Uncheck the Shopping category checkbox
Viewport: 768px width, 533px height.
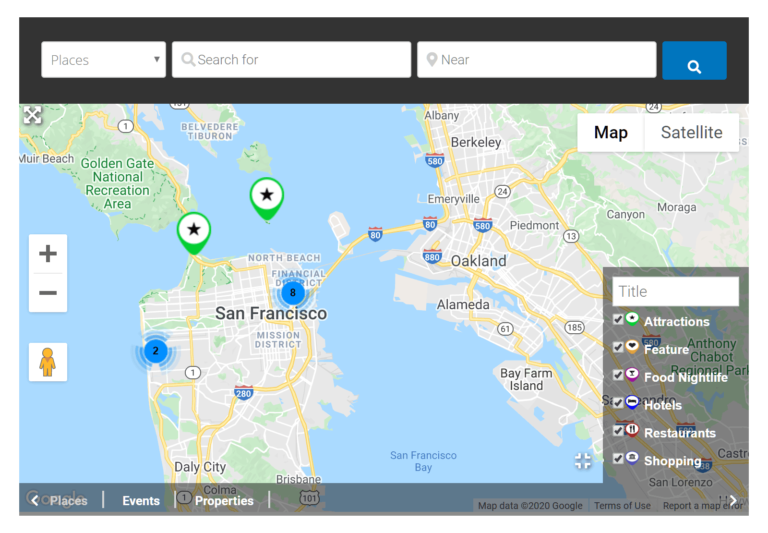618,459
